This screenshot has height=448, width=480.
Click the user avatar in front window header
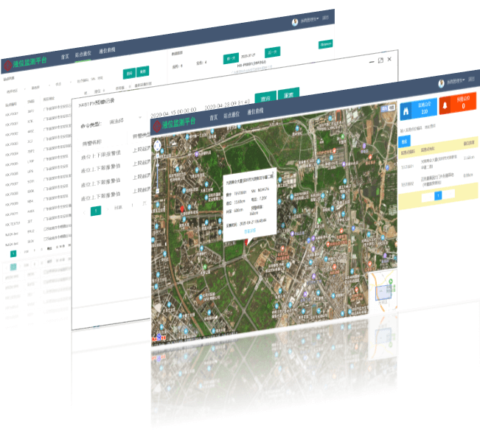click(x=441, y=83)
